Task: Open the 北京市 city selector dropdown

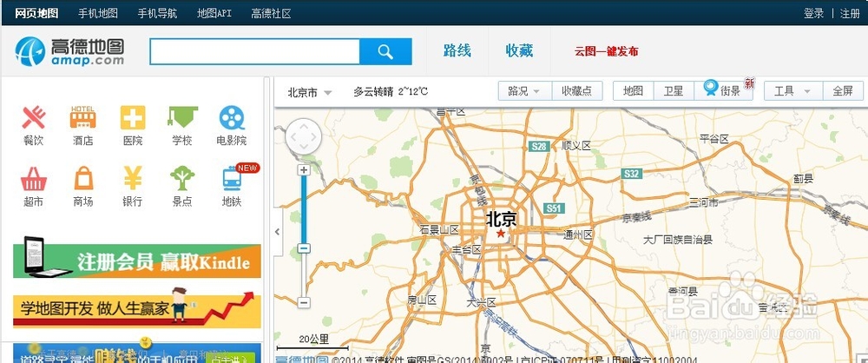Action: (310, 92)
